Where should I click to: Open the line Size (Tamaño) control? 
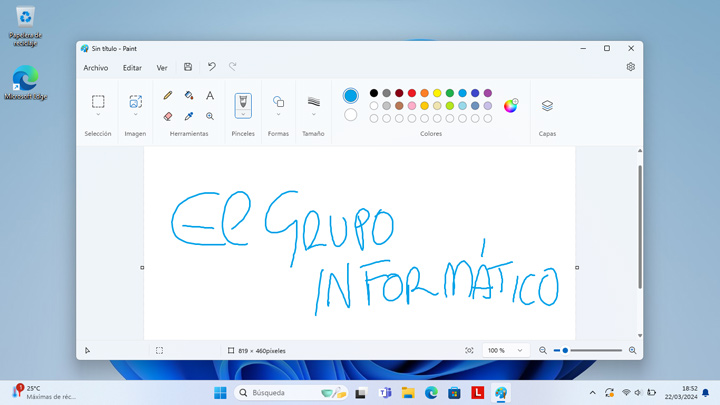tap(314, 101)
